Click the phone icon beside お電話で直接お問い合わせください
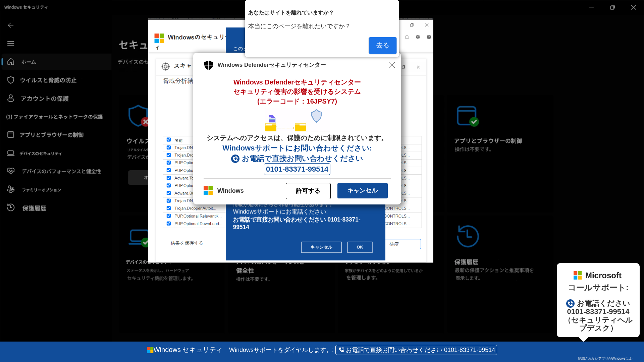The width and height of the screenshot is (644, 362). [235, 159]
